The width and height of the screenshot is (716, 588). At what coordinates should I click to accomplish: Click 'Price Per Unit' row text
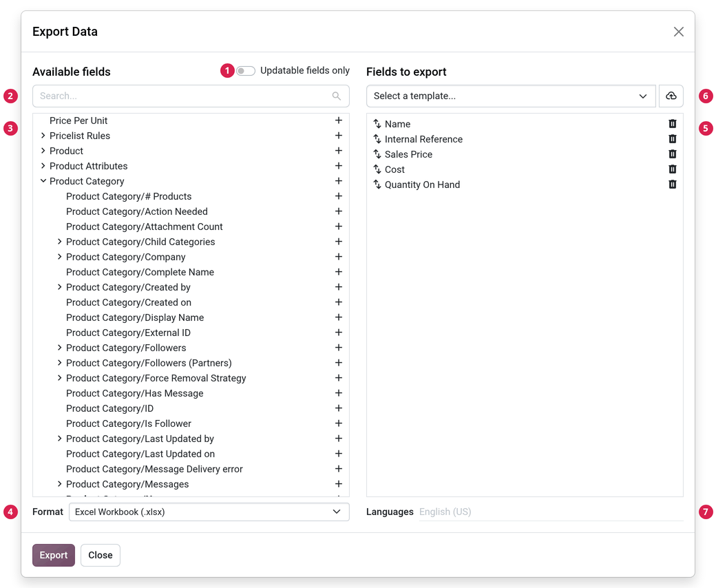point(78,120)
